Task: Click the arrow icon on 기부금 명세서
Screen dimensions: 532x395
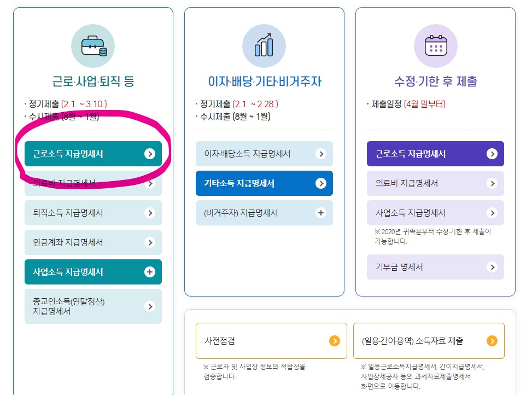Action: pyautogui.click(x=492, y=267)
